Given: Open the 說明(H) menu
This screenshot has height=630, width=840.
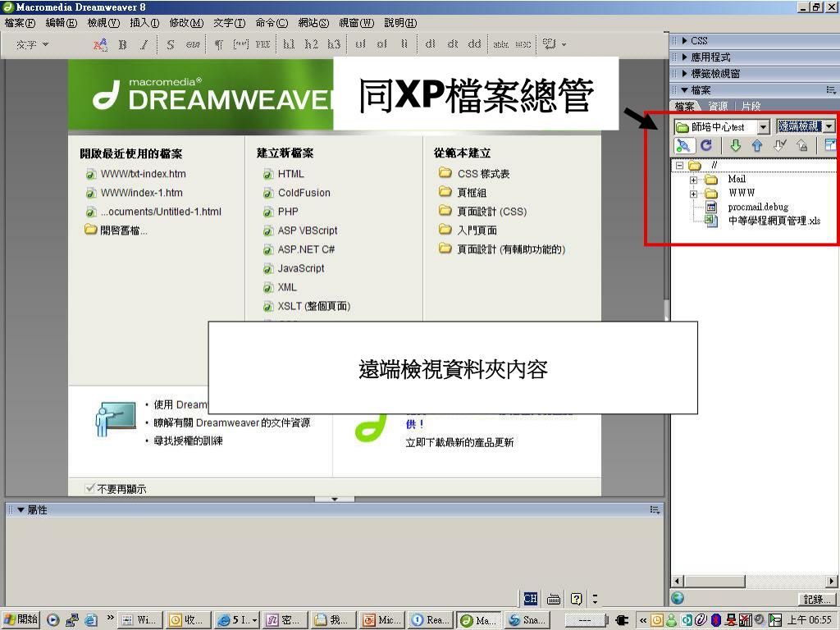Looking at the screenshot, I should click(400, 23).
